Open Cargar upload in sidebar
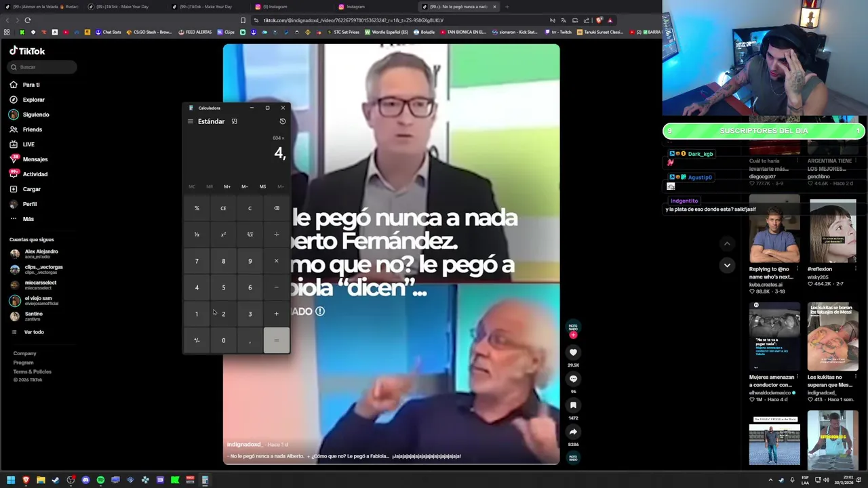 pyautogui.click(x=31, y=189)
